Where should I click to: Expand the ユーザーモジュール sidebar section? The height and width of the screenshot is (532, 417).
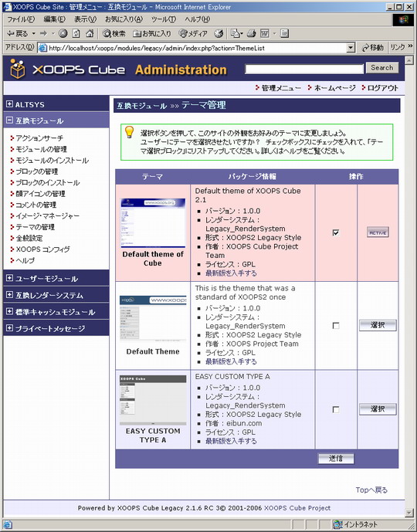coord(9,278)
